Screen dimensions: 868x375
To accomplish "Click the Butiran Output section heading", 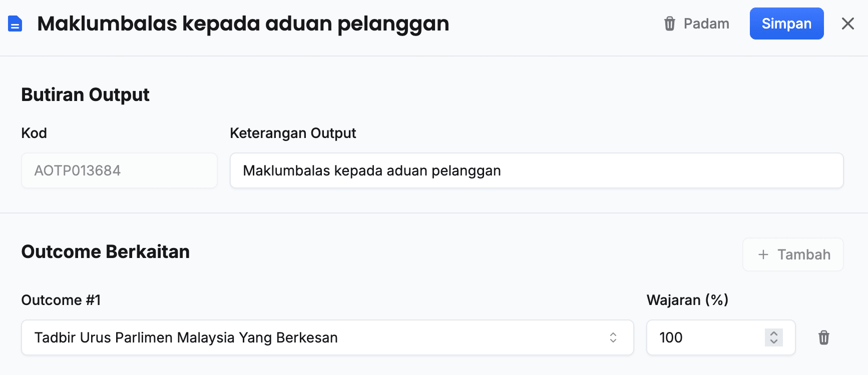I will click(x=85, y=94).
